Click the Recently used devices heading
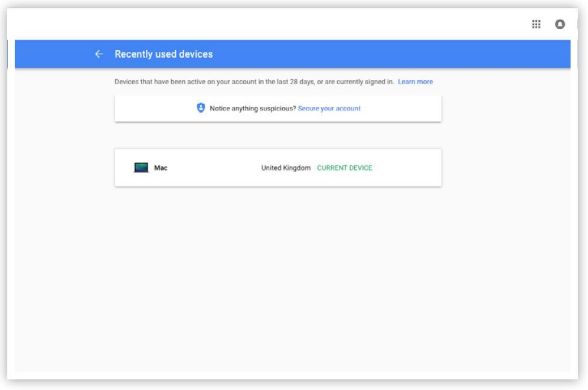The image size is (588, 390). (164, 54)
